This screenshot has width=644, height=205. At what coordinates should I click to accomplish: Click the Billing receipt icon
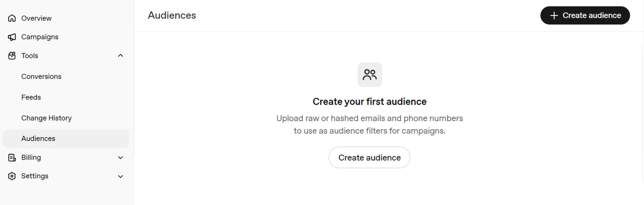pos(12,158)
